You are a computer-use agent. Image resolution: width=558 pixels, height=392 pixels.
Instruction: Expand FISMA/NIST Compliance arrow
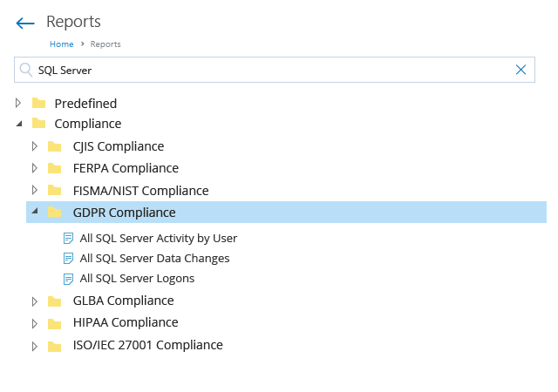35,190
